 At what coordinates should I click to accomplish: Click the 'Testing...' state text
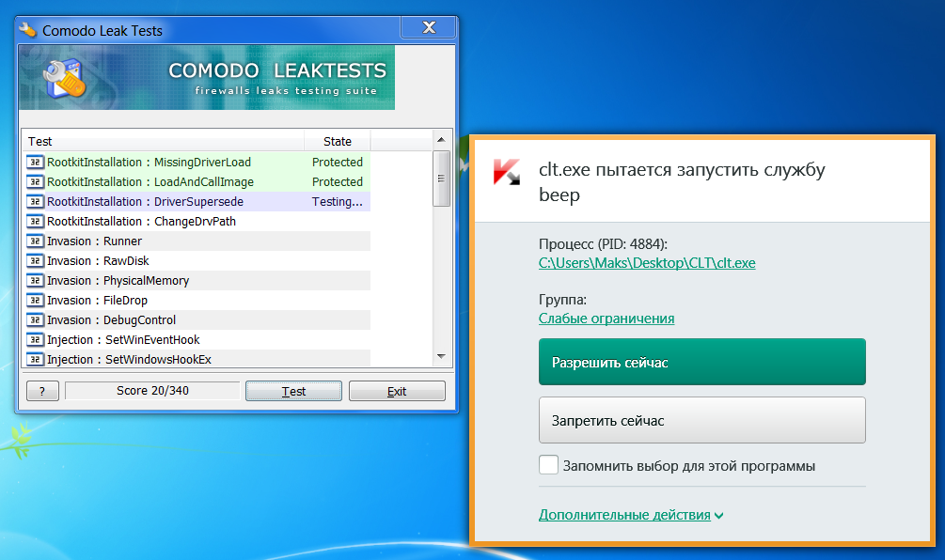tap(337, 202)
